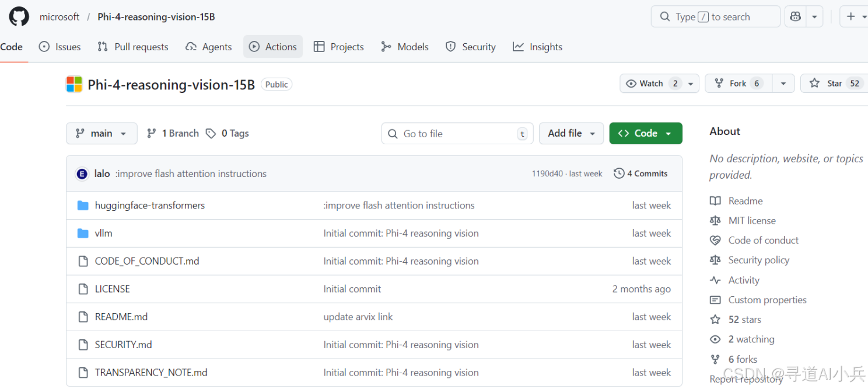
Task: Click the '2 months ago' timestamp for LICENSE
Action: [x=642, y=289]
